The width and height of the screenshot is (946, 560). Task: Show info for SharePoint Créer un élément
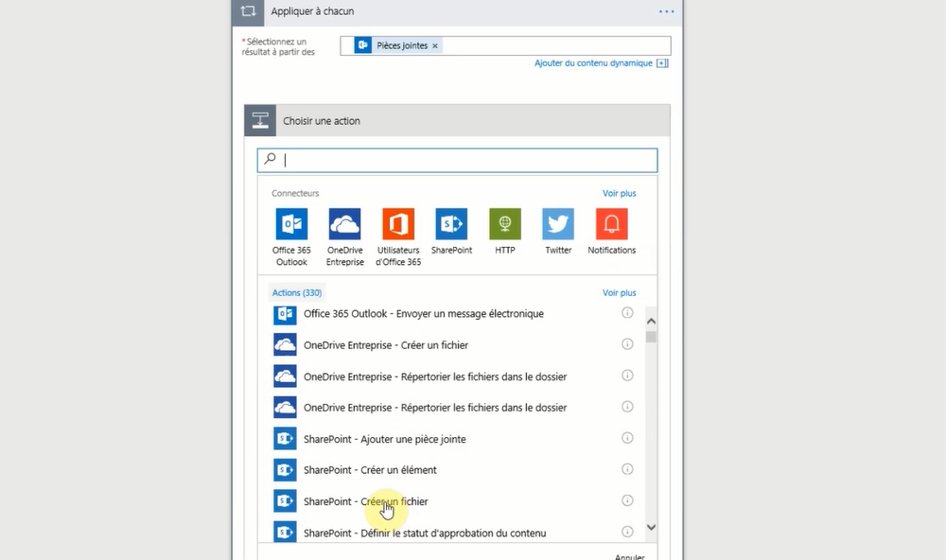[627, 469]
